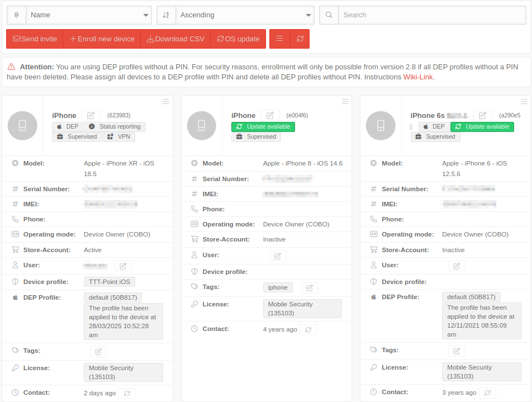The image size is (532, 402).
Task: Open the Ascending sort order dropdown
Action: tap(244, 15)
